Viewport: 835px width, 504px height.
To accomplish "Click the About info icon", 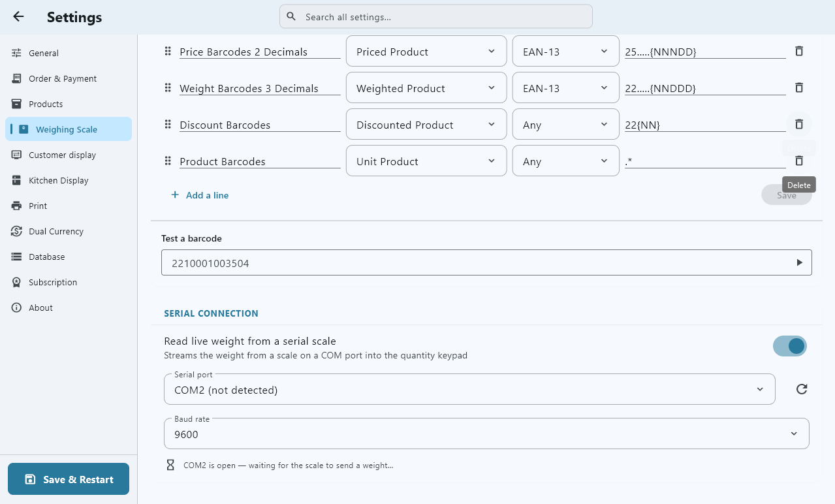I will click(x=16, y=307).
